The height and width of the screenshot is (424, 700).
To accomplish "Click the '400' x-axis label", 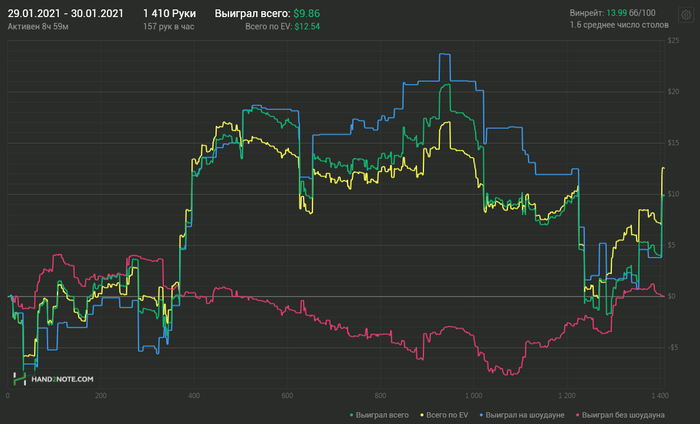I will [194, 395].
